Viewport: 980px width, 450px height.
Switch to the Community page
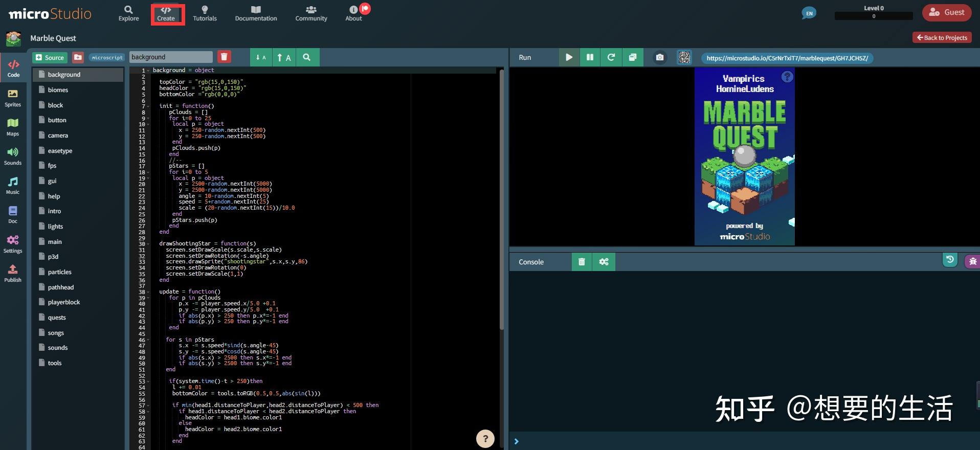pos(311,13)
